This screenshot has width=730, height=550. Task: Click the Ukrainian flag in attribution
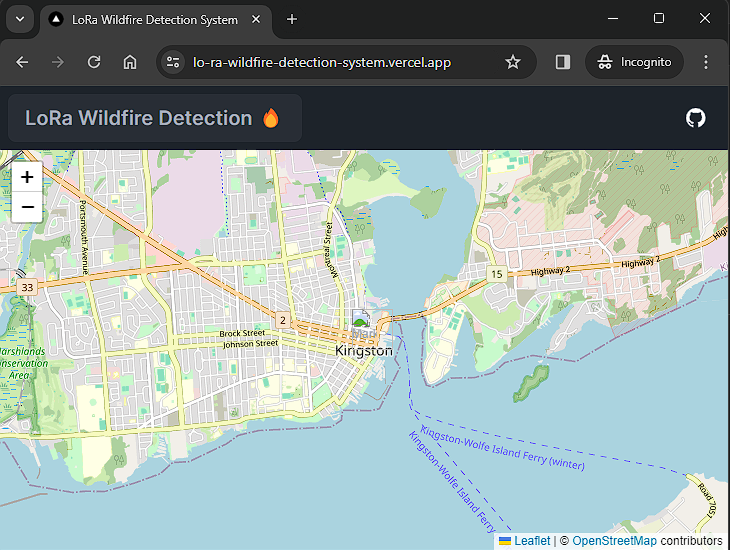click(x=505, y=541)
